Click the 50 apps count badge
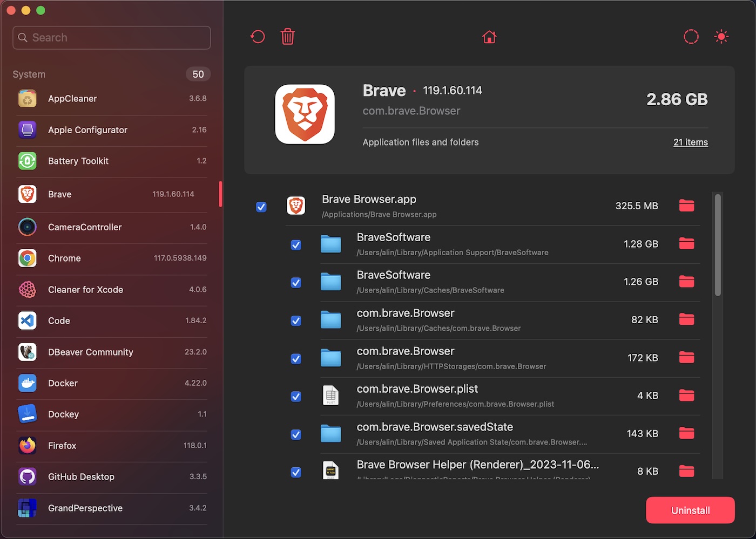Image resolution: width=756 pixels, height=539 pixels. click(x=198, y=74)
